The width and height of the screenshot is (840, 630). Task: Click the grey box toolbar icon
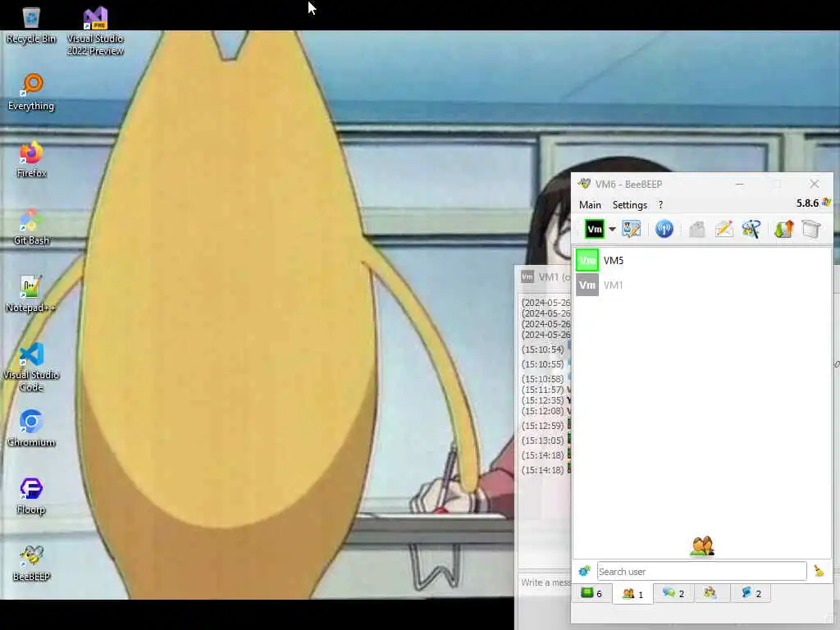tap(811, 230)
